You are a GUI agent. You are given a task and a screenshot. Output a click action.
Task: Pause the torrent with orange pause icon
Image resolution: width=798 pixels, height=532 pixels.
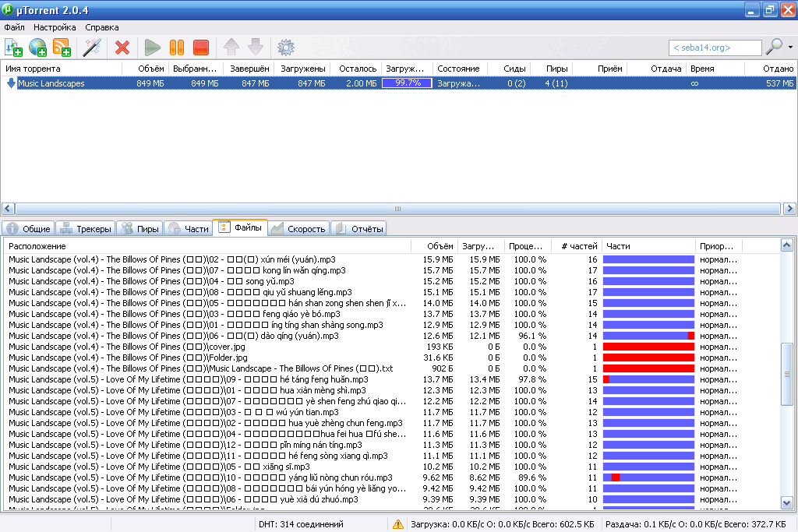(x=177, y=48)
